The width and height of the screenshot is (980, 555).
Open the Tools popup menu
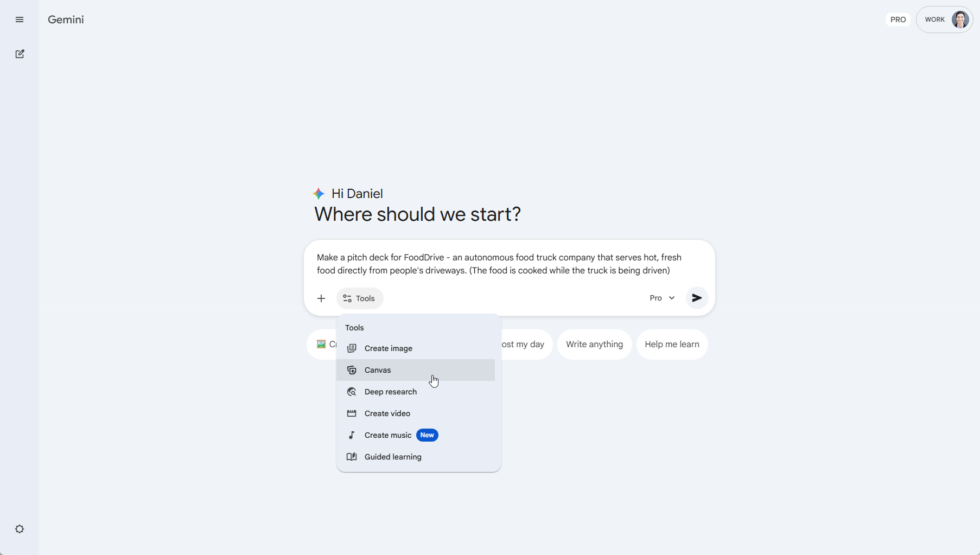(x=360, y=298)
